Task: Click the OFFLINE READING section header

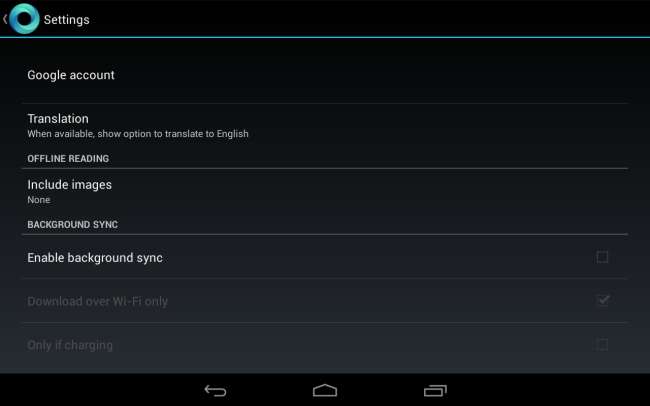Action: [x=68, y=158]
